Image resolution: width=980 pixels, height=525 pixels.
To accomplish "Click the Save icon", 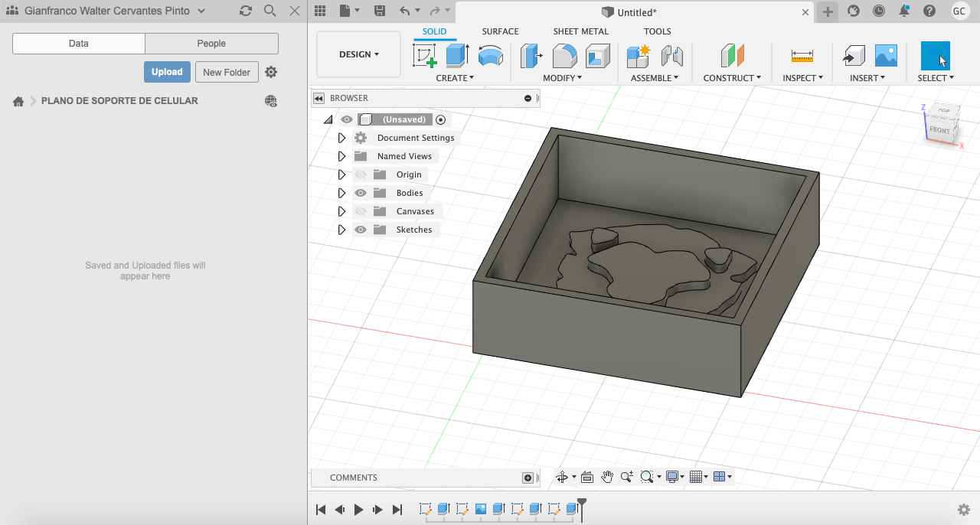I will 380,11.
